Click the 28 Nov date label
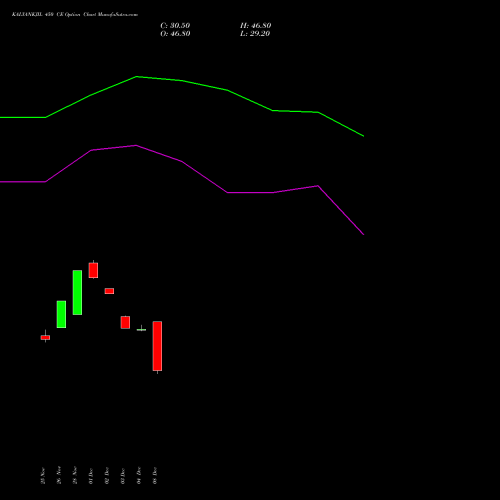Image resolution: width=500 pixels, height=500 pixels. click(x=75, y=475)
